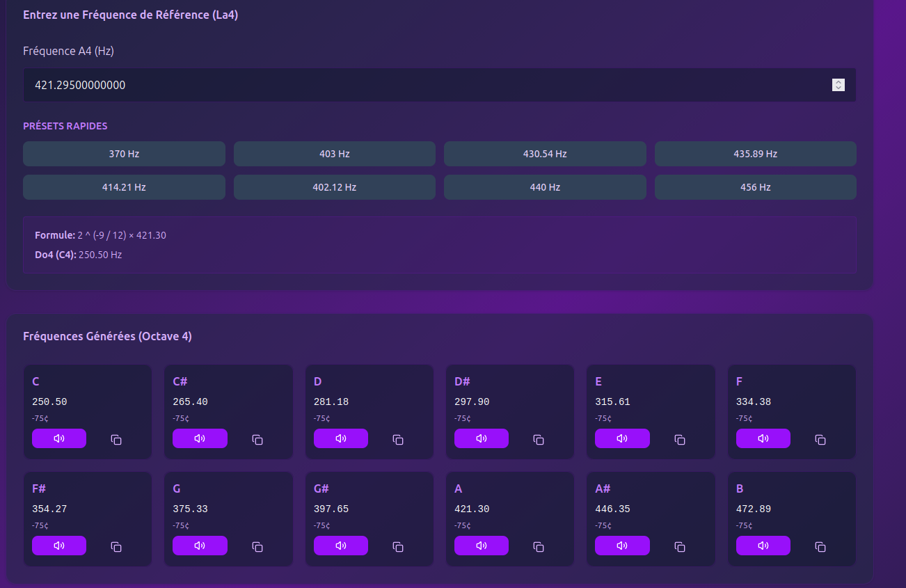
Task: Copy the F frequency 334.38
Action: point(820,440)
